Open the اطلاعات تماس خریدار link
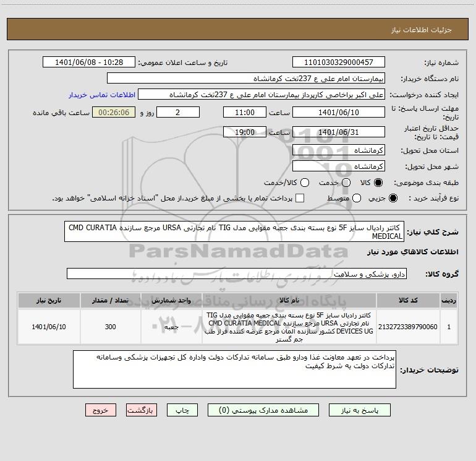The width and height of the screenshot is (476, 461). coord(102,95)
